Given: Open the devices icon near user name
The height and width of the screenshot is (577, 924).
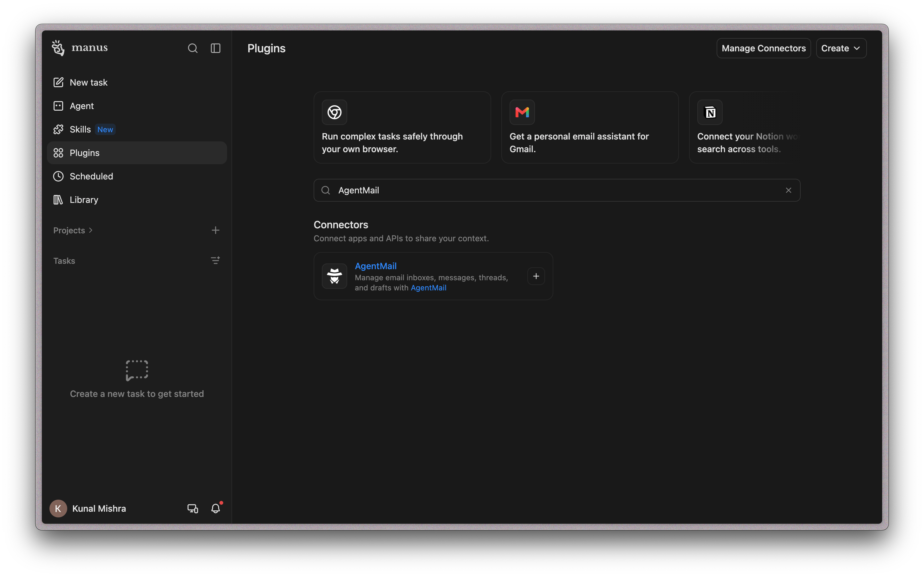Looking at the screenshot, I should tap(193, 509).
